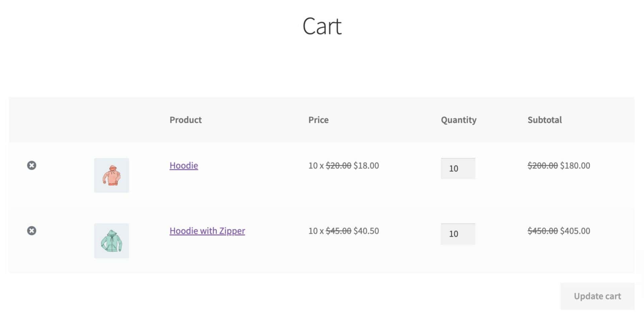Focus the Hoodie with Zipper quantity field
The height and width of the screenshot is (316, 644).
pos(458,234)
